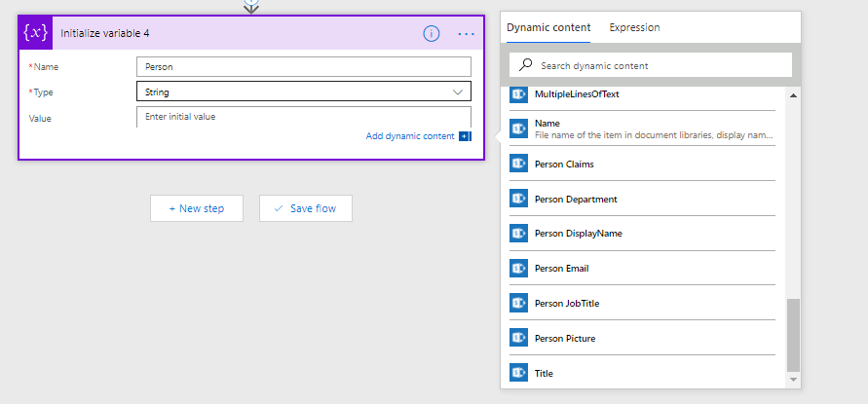Click the insert step arrow above the action card
This screenshot has height=404, width=868.
(251, 6)
